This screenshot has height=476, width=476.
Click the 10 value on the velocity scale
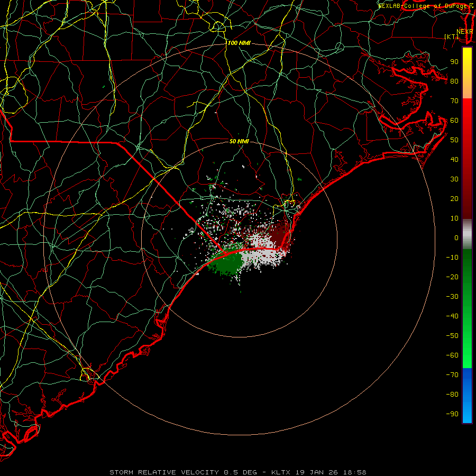pyautogui.click(x=454, y=218)
